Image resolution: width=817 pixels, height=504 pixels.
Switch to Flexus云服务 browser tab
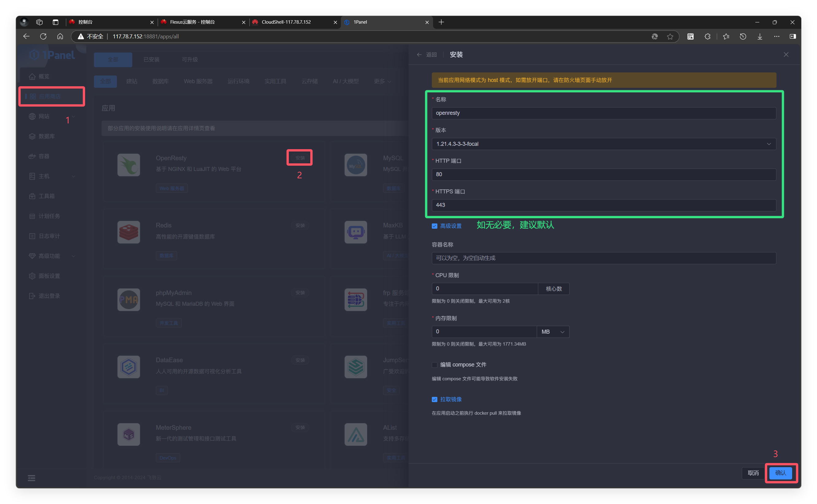(x=203, y=22)
